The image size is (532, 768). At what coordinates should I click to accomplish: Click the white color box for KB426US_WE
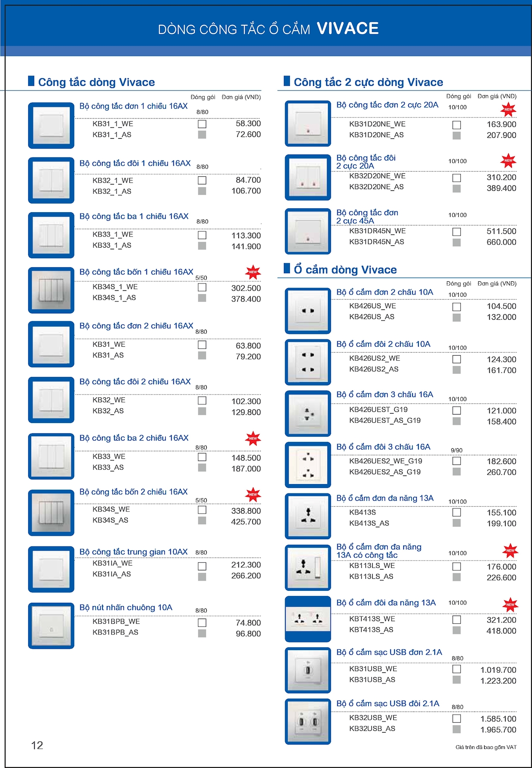pos(456,307)
